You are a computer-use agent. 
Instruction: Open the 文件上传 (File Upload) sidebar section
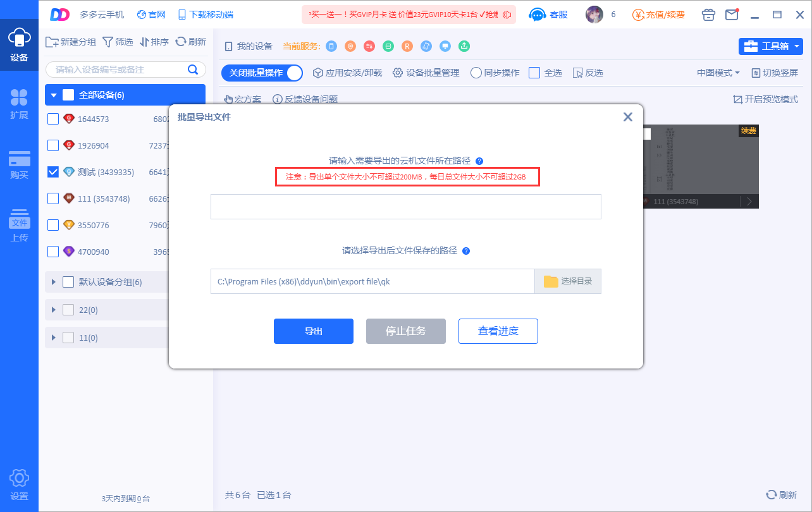[x=19, y=226]
